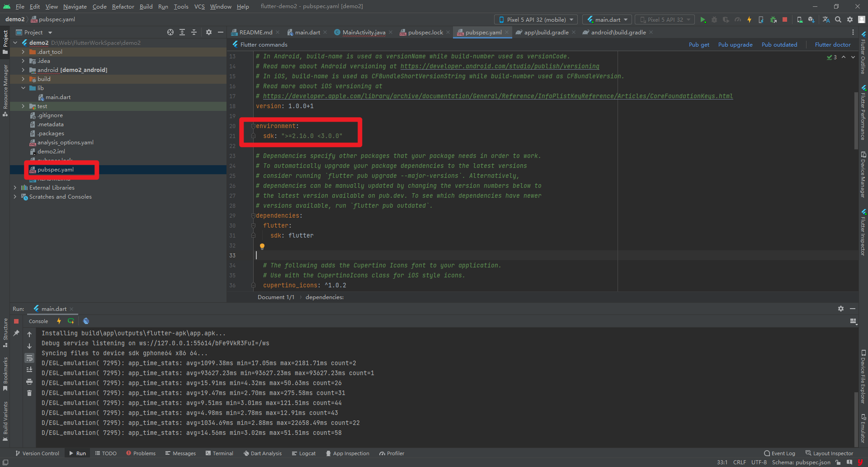Click the Flutter Hot Reload lightning icon in toolbar
This screenshot has height=467, width=868.
pyautogui.click(x=749, y=19)
